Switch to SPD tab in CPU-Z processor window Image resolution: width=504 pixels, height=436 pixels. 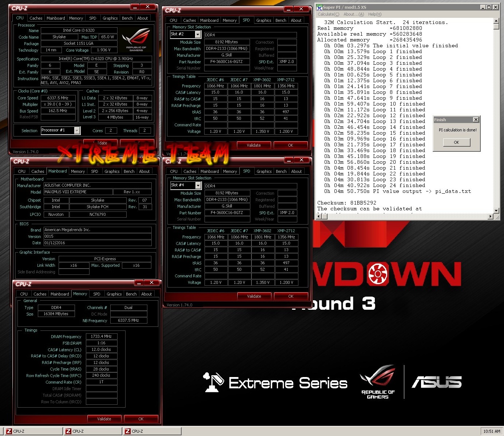click(93, 18)
